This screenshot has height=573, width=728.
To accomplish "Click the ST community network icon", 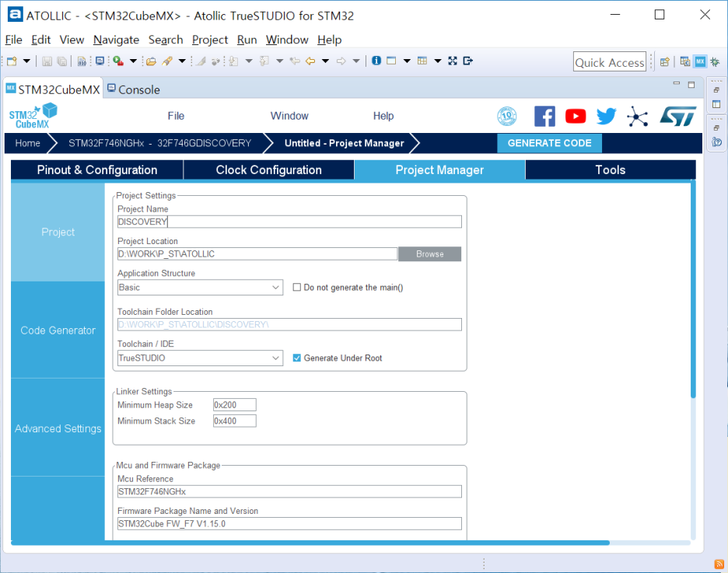I will coord(638,116).
